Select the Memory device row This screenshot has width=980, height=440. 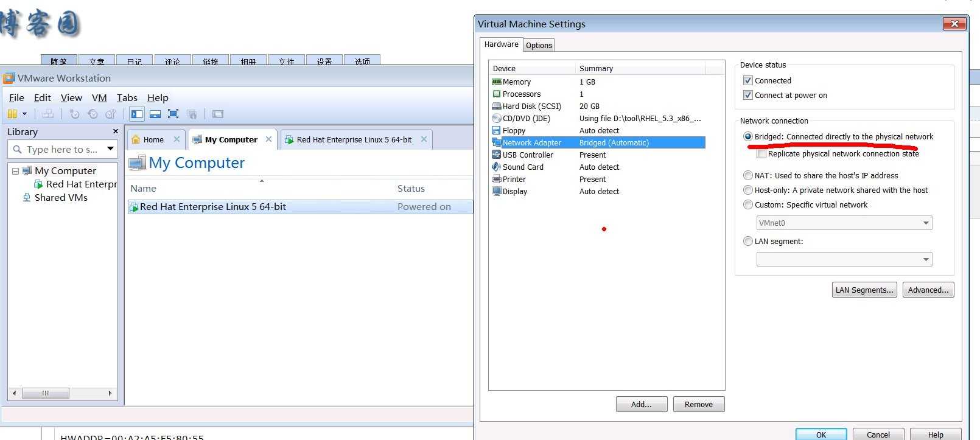click(598, 82)
